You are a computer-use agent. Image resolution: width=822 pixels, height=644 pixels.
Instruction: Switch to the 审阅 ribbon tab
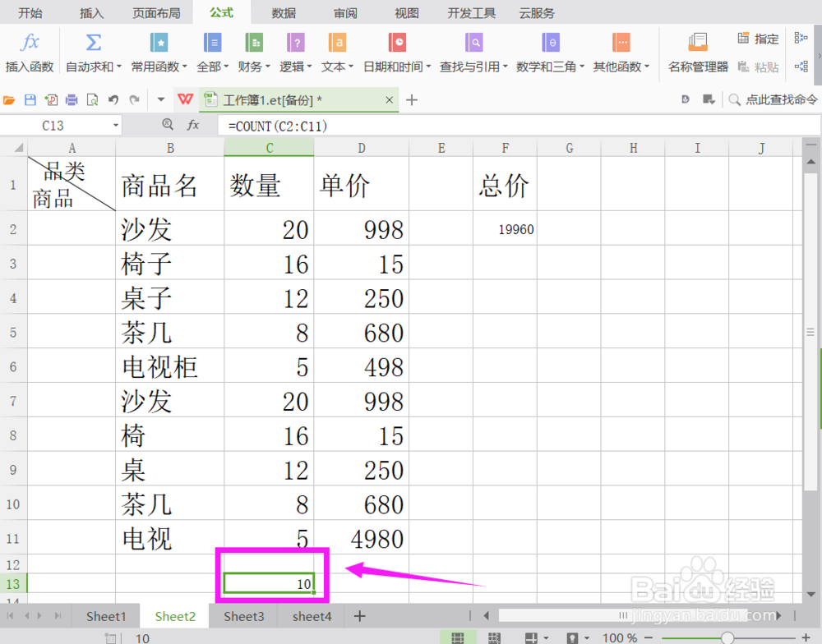345,12
